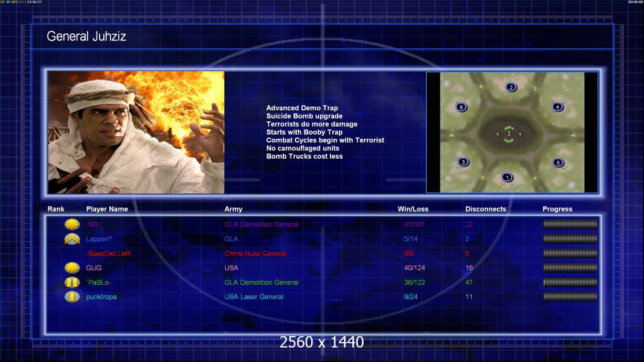Click the 5/14 win/loss value

[411, 239]
